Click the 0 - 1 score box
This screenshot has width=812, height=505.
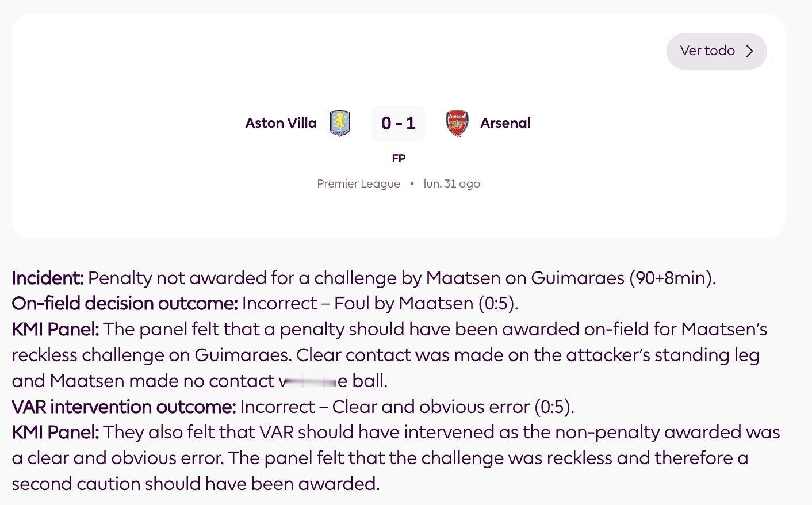(399, 124)
